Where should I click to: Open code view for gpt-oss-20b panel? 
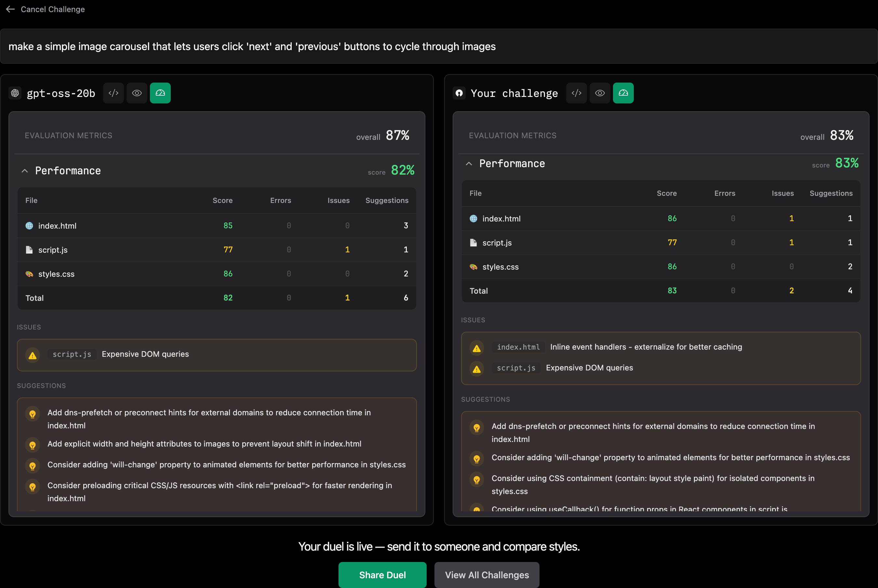(113, 93)
